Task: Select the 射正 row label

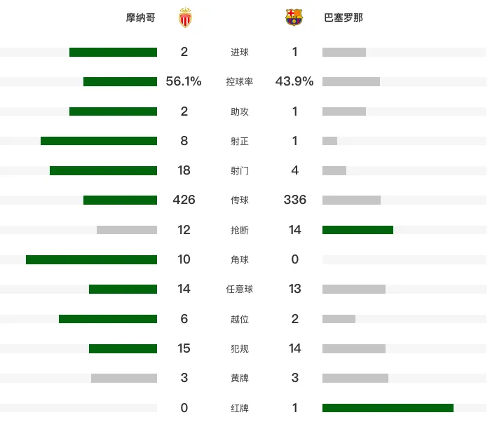Action: (x=240, y=141)
